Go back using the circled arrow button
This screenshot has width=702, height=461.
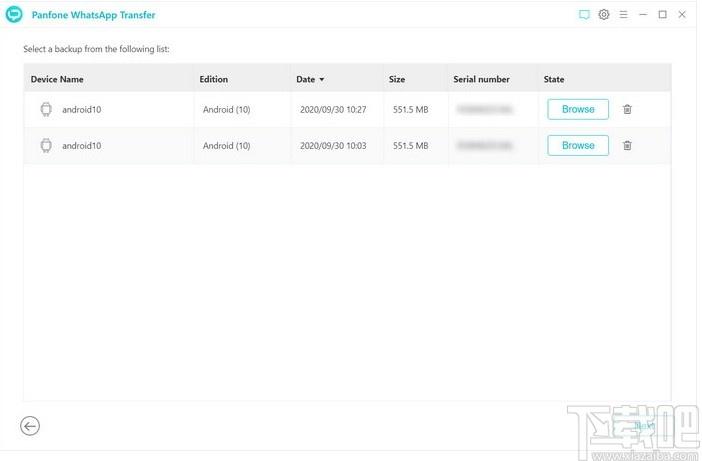click(30, 426)
